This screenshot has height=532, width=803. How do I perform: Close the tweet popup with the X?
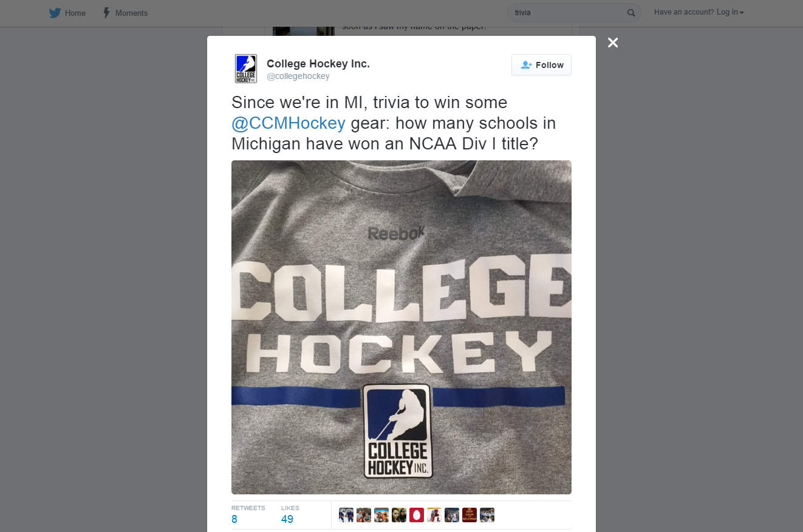[613, 43]
